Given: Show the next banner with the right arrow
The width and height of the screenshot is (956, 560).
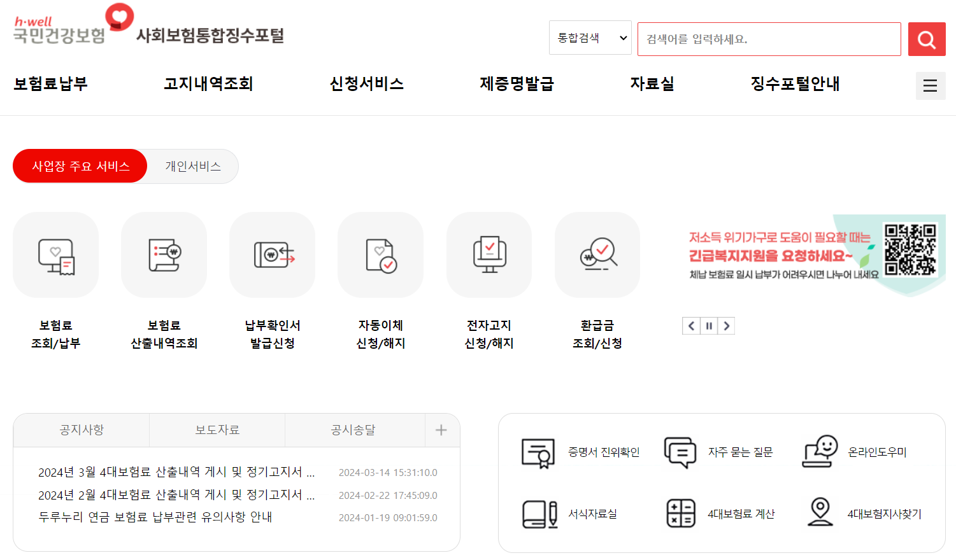Looking at the screenshot, I should [x=726, y=325].
